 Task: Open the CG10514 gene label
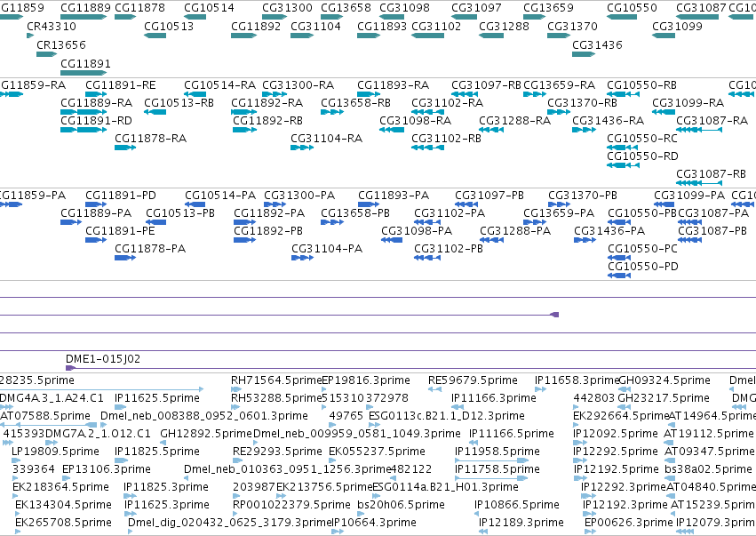coord(209,8)
